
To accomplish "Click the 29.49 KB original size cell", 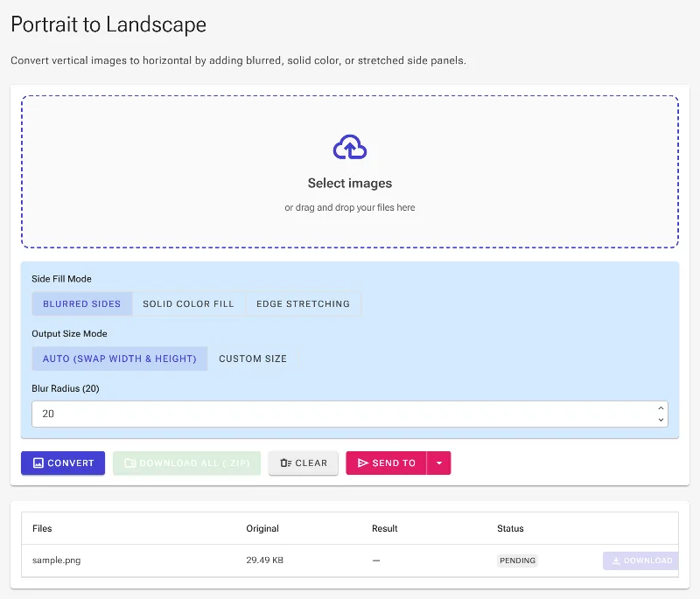I will click(x=265, y=561).
